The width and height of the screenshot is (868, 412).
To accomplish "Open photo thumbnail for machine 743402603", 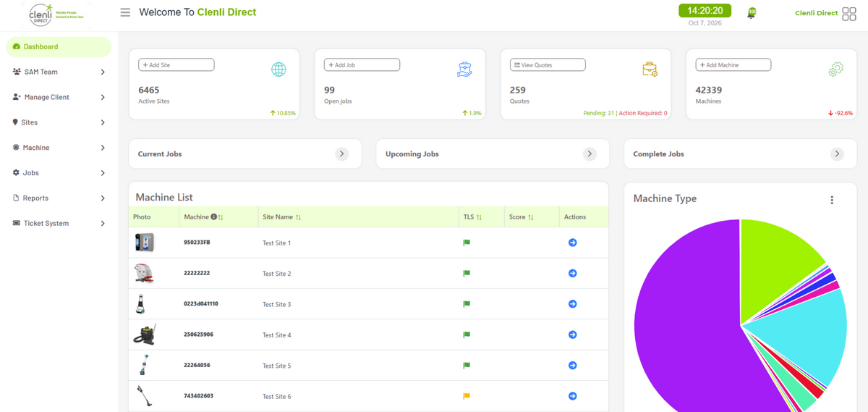I will 143,396.
